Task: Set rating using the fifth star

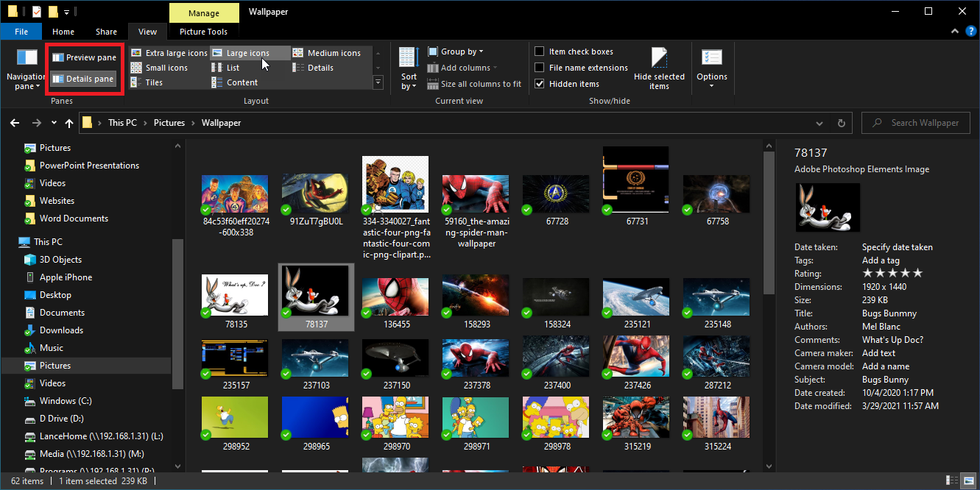Action: [917, 274]
